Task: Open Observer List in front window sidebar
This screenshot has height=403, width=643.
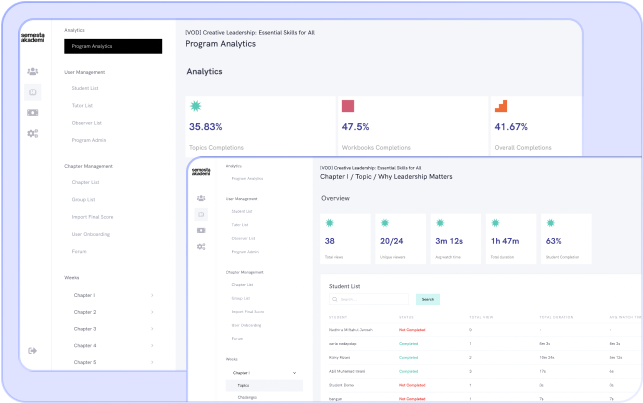Action: click(243, 238)
